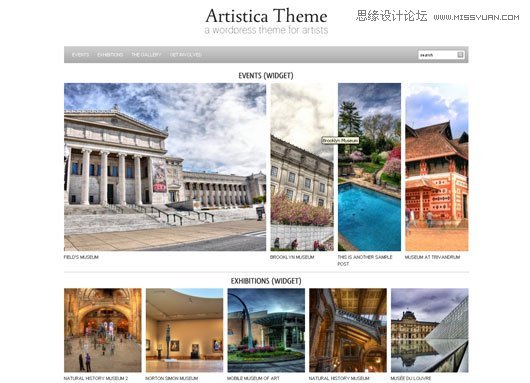
Task: Open the Events menu item
Action: coord(80,54)
